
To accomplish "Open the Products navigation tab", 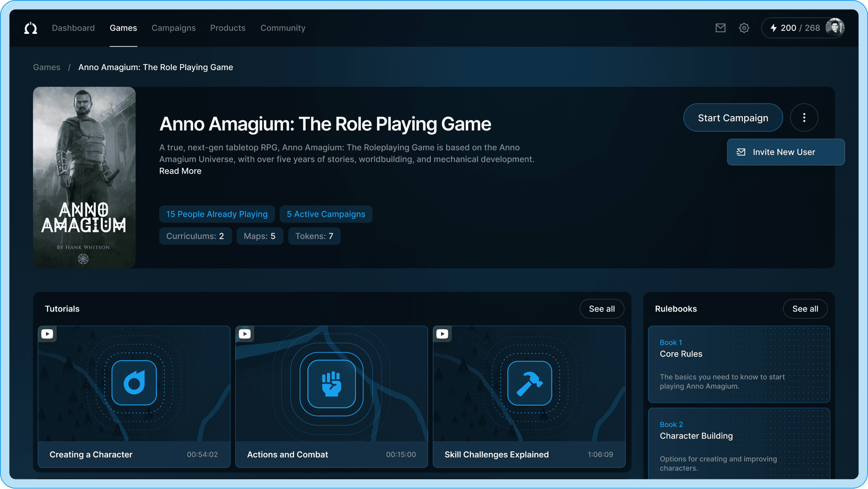I will coord(228,28).
